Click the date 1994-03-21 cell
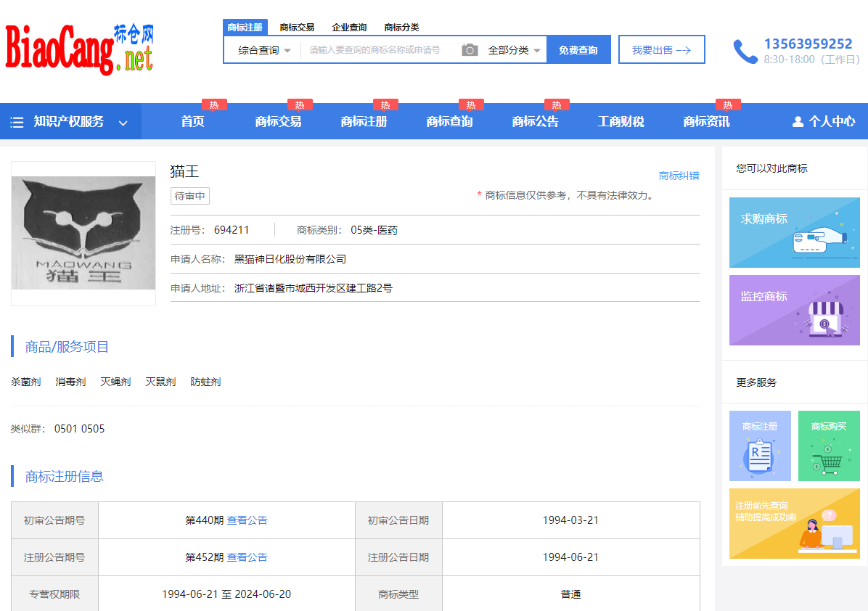Screen dimensions: 868x611 click(570, 520)
